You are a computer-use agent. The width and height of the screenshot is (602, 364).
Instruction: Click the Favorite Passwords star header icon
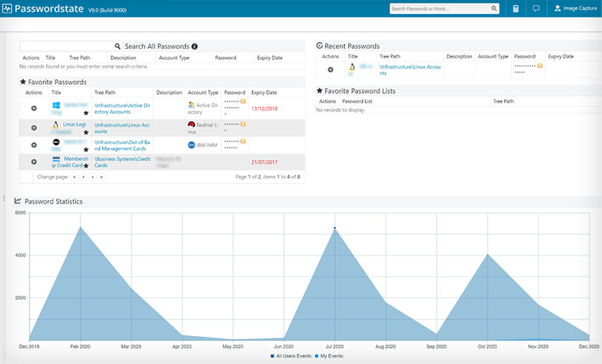[x=23, y=82]
